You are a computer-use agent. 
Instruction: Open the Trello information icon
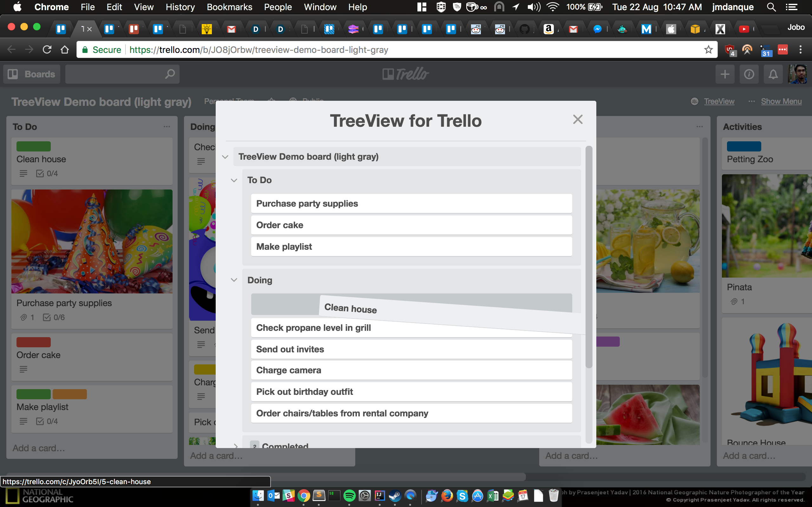(x=749, y=74)
